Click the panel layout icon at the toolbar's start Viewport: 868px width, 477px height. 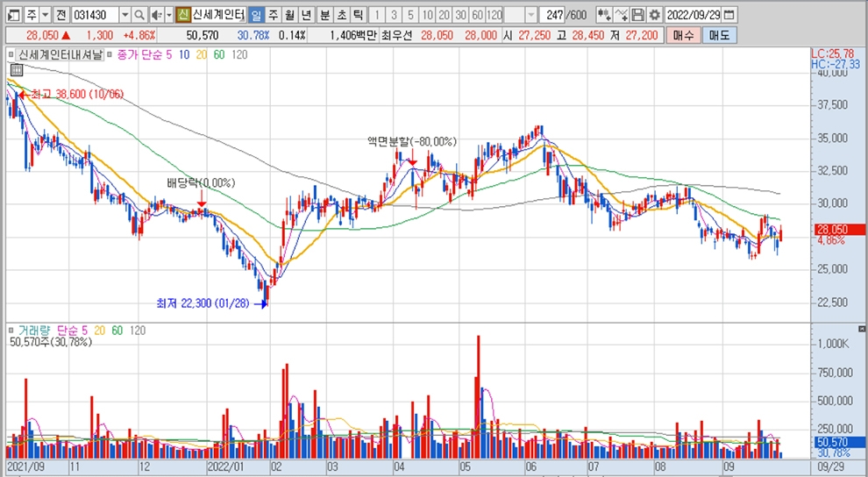click(14, 14)
